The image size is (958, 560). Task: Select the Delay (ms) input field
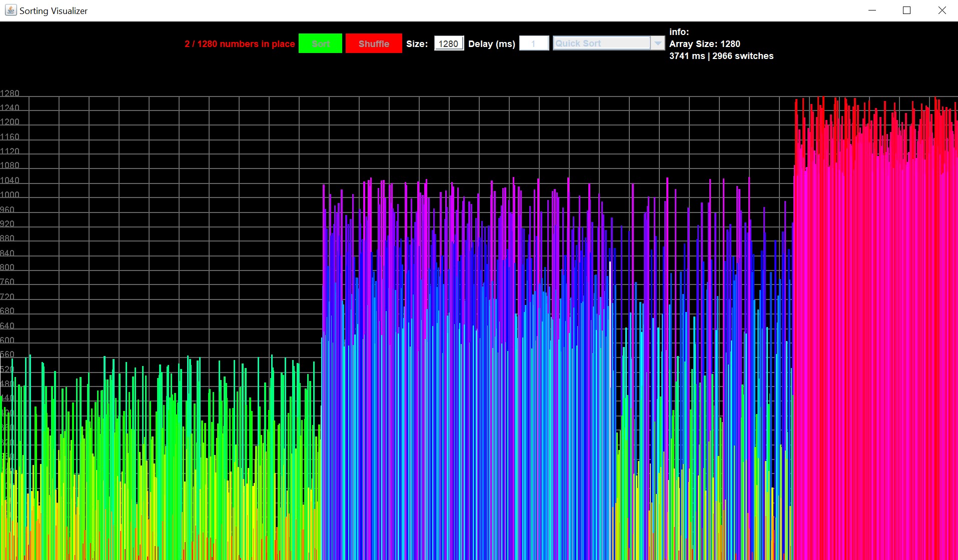pyautogui.click(x=533, y=43)
